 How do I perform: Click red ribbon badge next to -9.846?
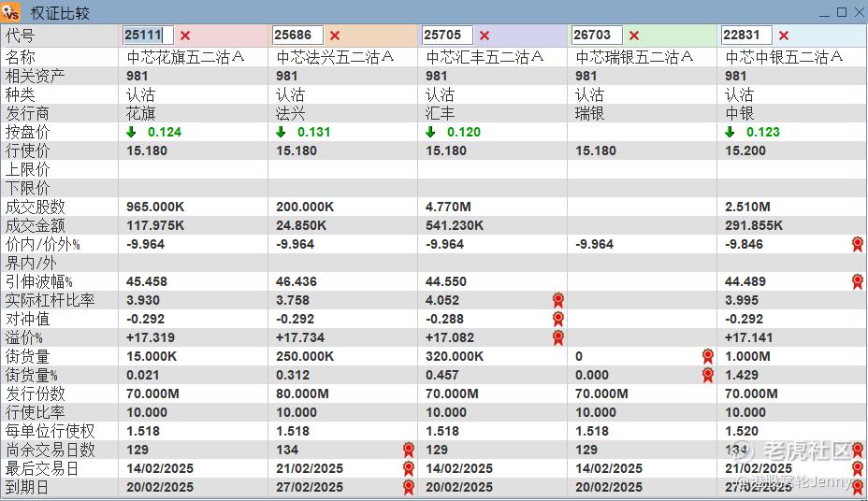coord(858,244)
